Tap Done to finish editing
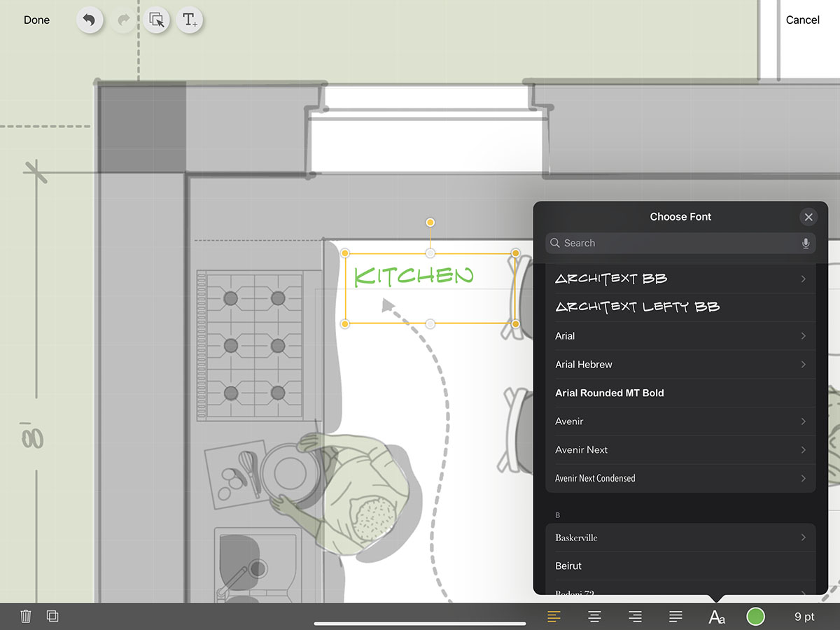Screen dimensions: 840x630 [x=36, y=20]
